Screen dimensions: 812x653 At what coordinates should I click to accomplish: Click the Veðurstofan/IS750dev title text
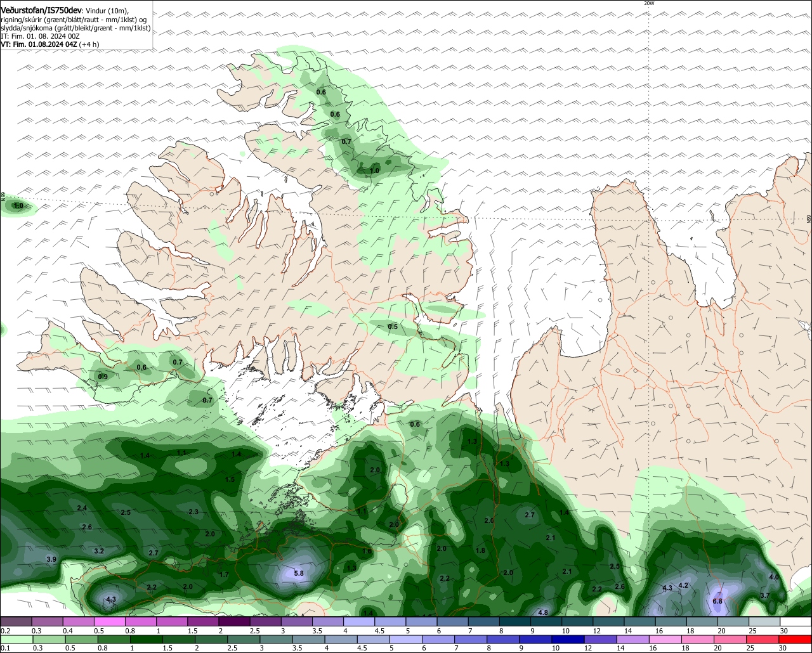pos(41,11)
